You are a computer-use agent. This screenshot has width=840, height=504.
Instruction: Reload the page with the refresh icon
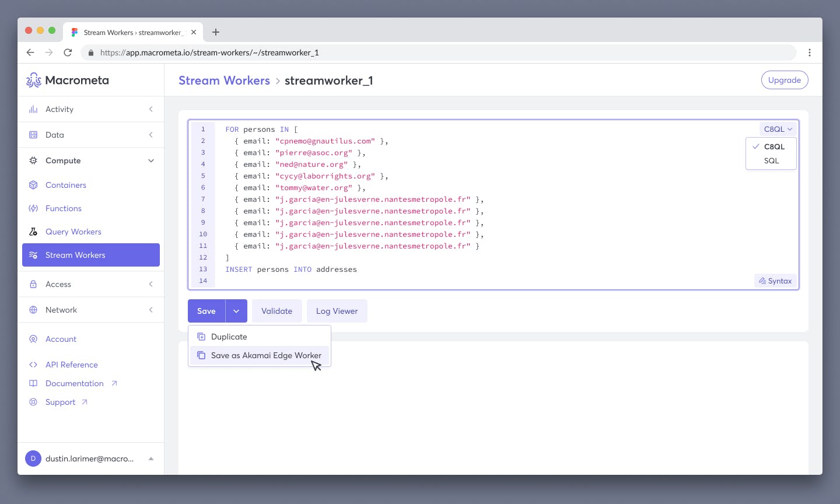(68, 52)
